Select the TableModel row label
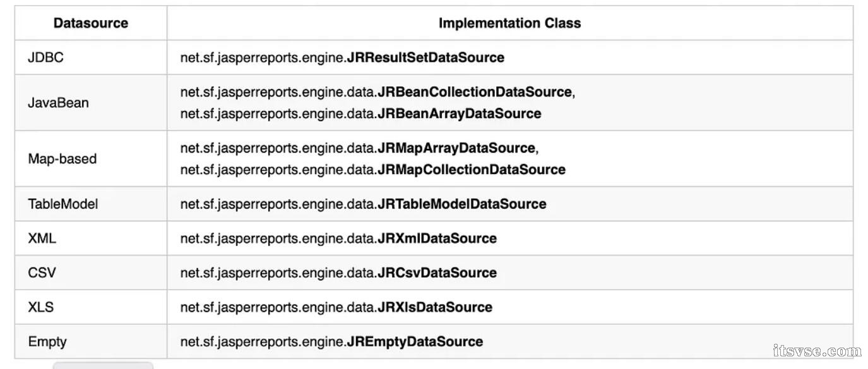 pyautogui.click(x=63, y=204)
